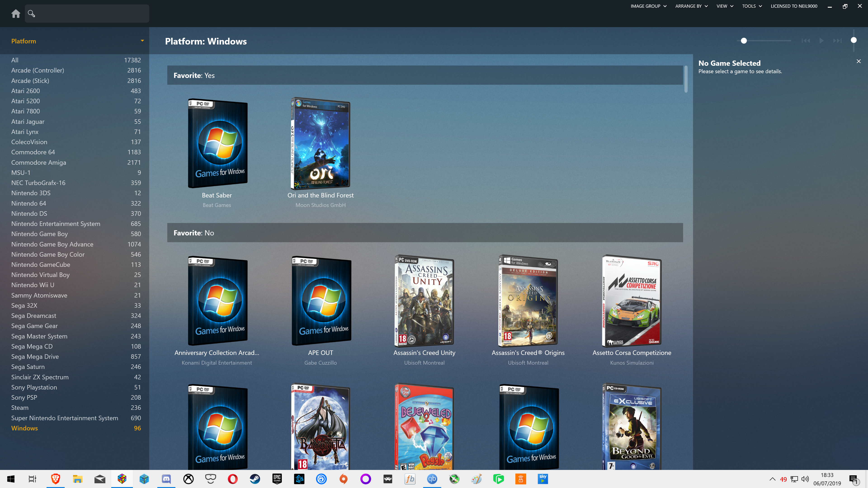Select Assetto Corsa Competizione cover

632,301
